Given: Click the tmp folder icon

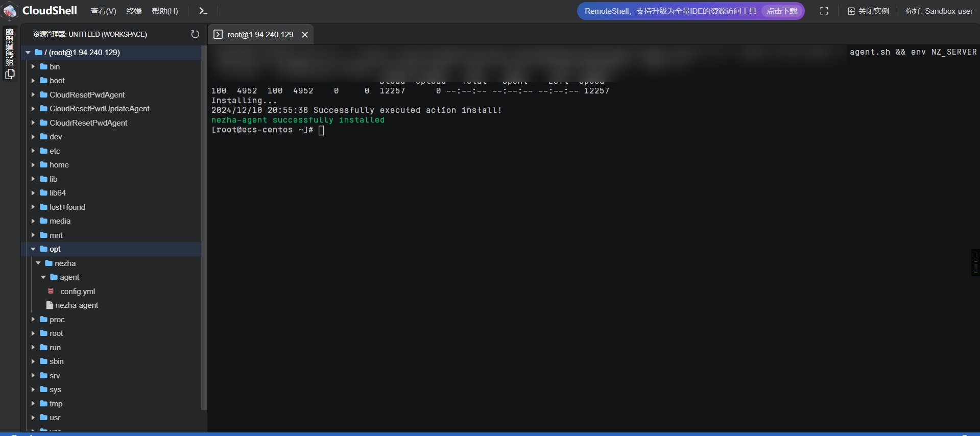Looking at the screenshot, I should click(x=44, y=403).
